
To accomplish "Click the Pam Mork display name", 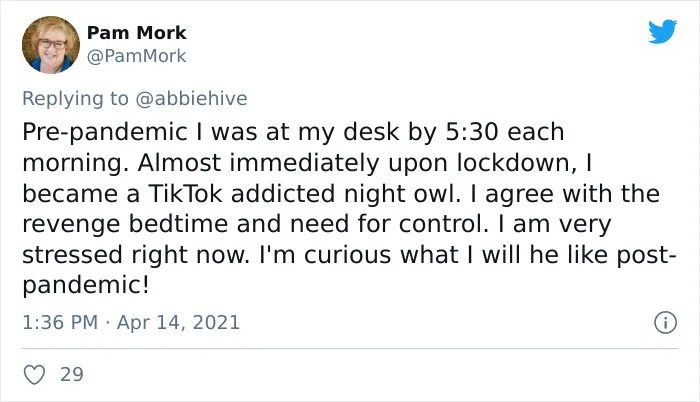I will [136, 33].
